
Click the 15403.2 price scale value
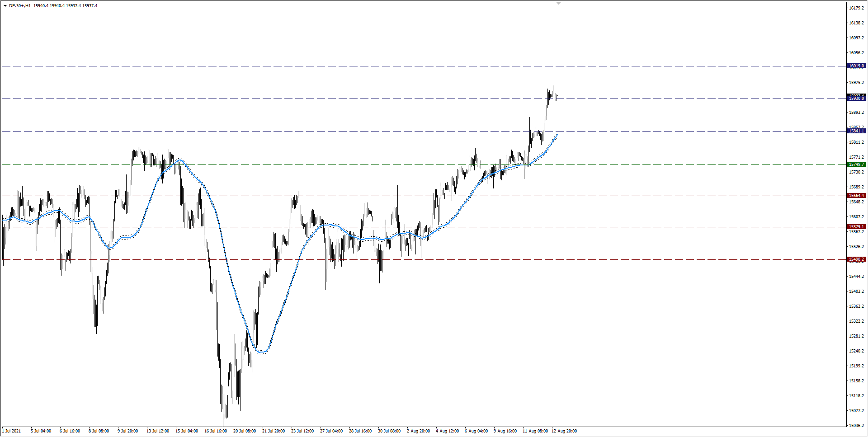pos(856,291)
